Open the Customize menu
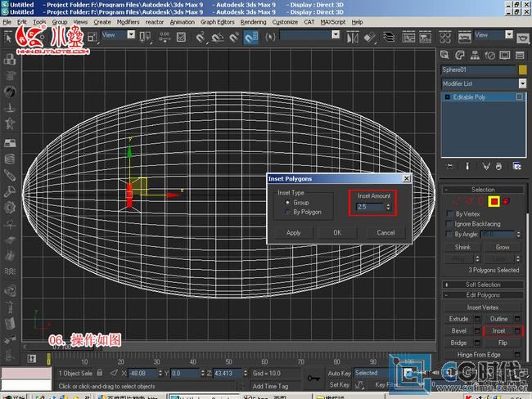The image size is (532, 399). coord(285,22)
